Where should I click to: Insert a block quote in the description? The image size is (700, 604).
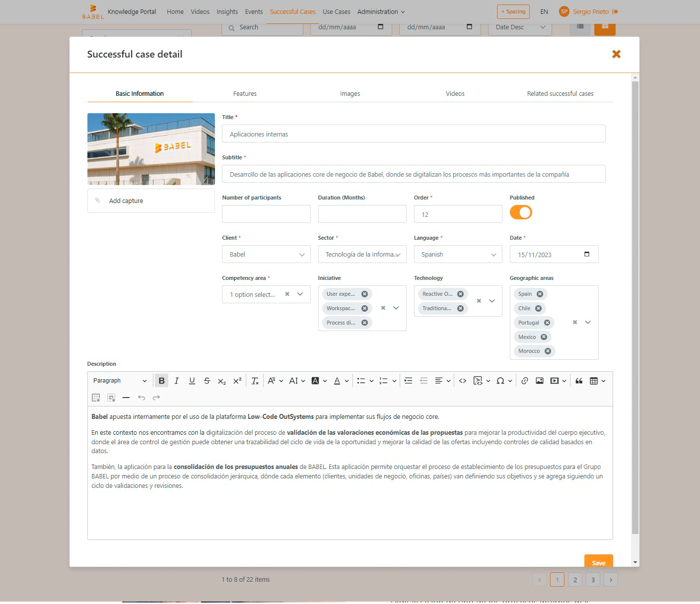pyautogui.click(x=579, y=381)
